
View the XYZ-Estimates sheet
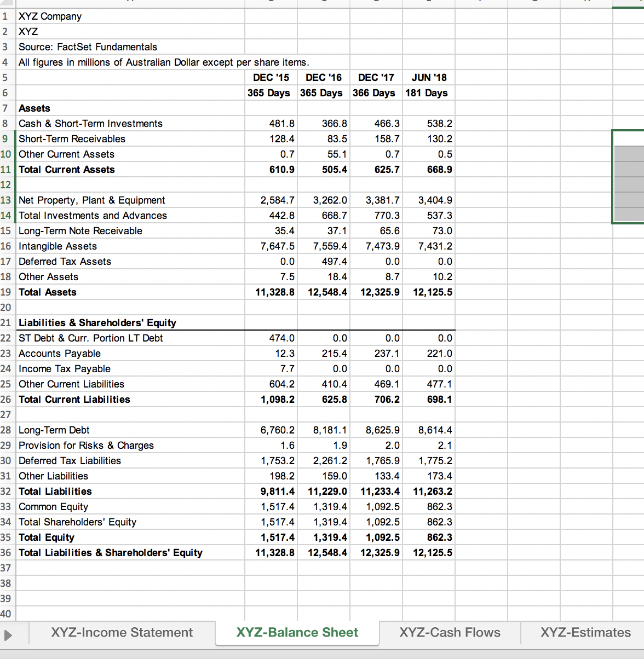(585, 633)
